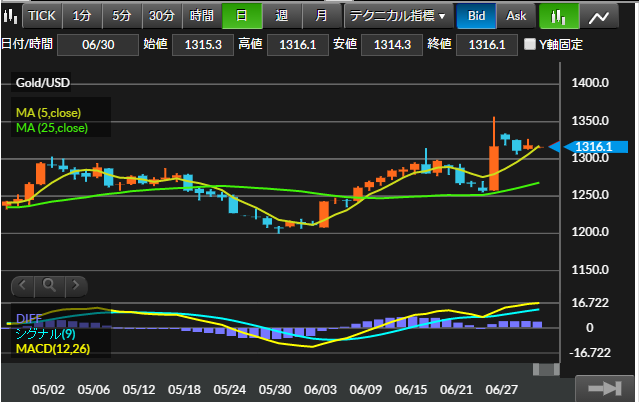The image size is (639, 402).
Task: Click the 1150.0 price axis label
Action: click(590, 270)
